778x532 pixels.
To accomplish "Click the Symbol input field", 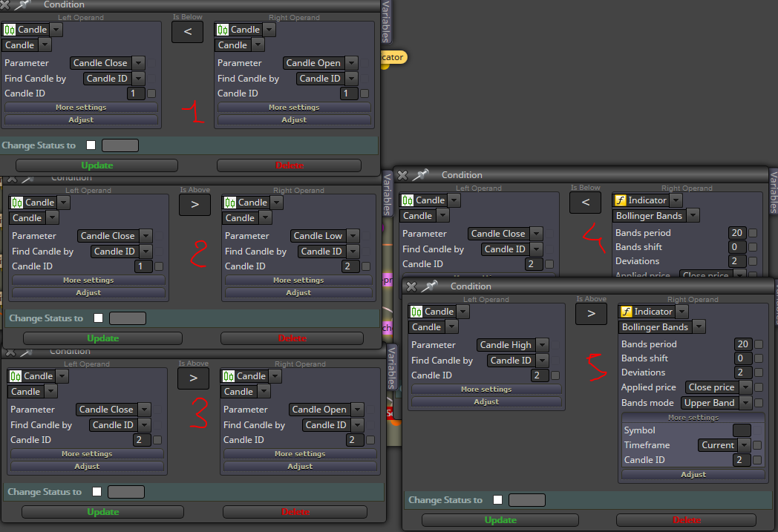I will 742,430.
